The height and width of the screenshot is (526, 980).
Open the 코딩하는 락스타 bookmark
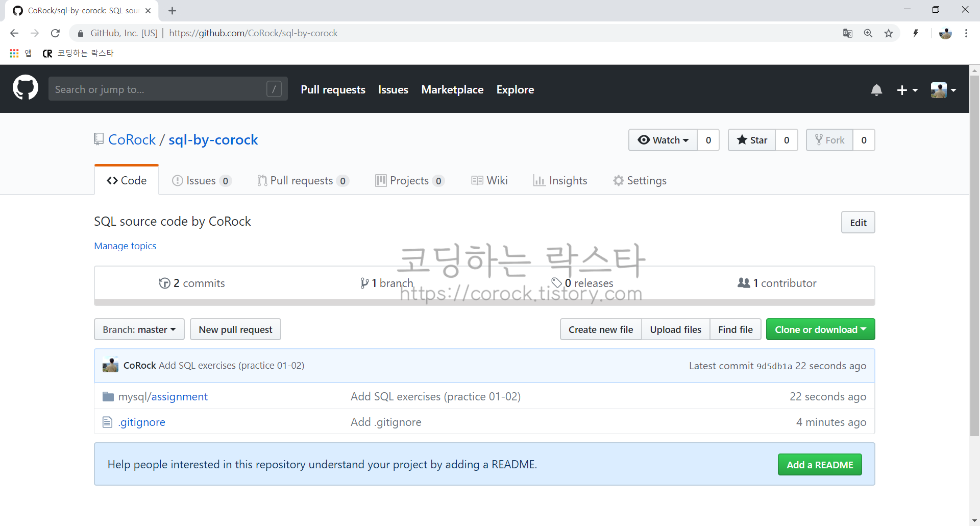78,53
